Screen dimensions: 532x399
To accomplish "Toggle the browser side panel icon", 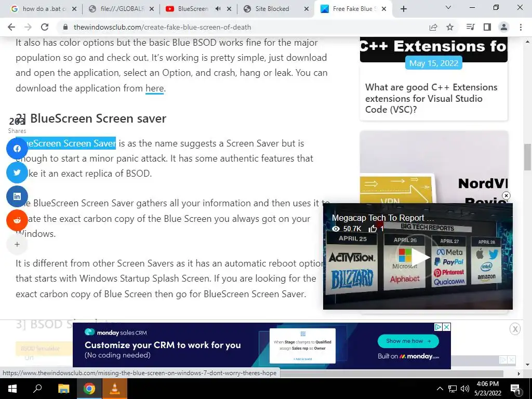I will [x=487, y=27].
